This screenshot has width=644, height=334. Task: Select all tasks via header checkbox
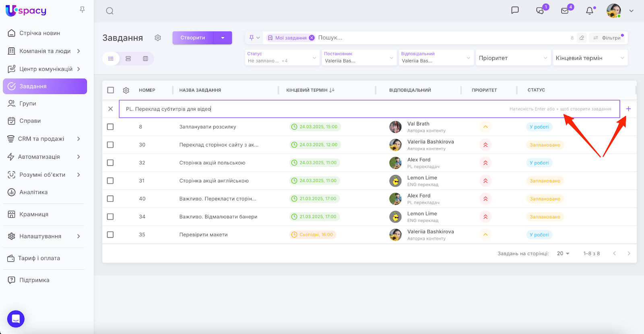pyautogui.click(x=111, y=90)
